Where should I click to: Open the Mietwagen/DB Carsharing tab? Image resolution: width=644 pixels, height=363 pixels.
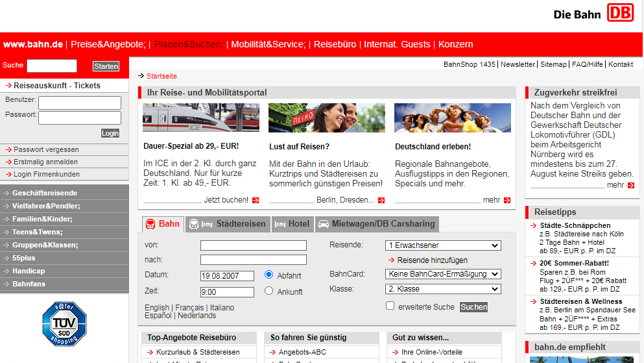click(x=376, y=224)
